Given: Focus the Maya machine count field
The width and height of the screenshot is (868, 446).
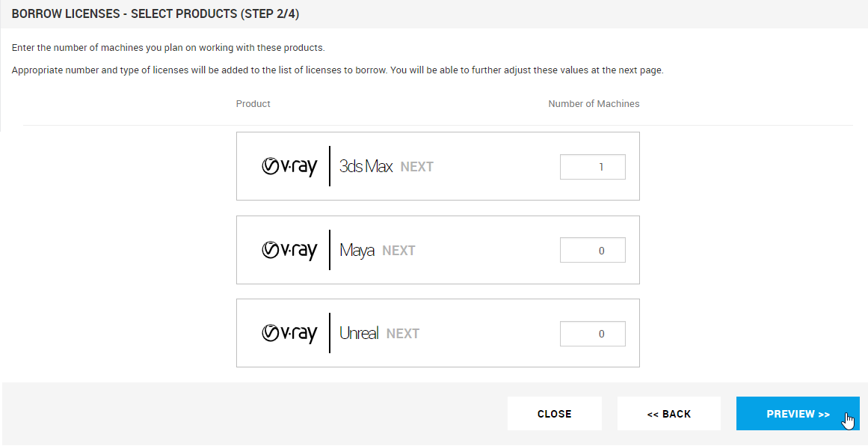Looking at the screenshot, I should pyautogui.click(x=592, y=251).
